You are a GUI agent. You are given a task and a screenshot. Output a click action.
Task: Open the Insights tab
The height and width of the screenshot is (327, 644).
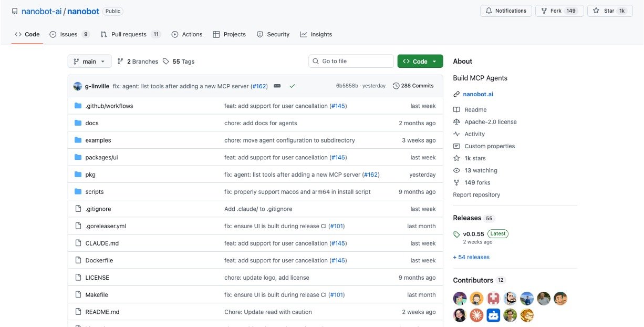(316, 34)
